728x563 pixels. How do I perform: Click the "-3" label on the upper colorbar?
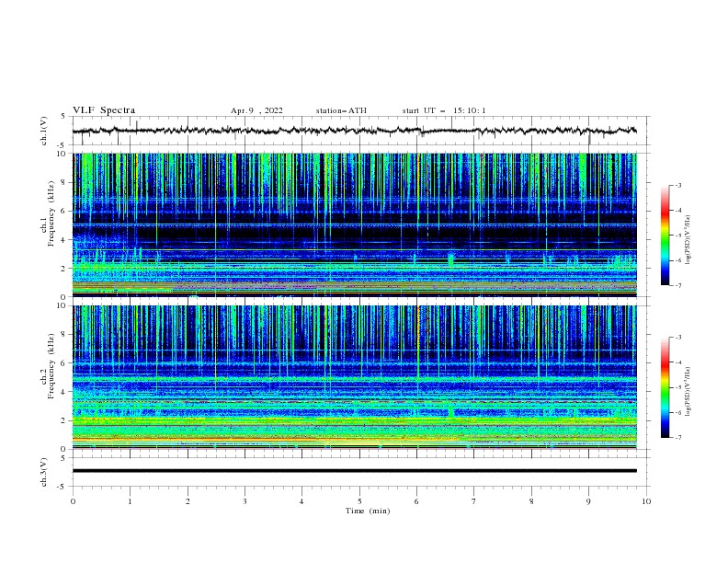[x=677, y=185]
